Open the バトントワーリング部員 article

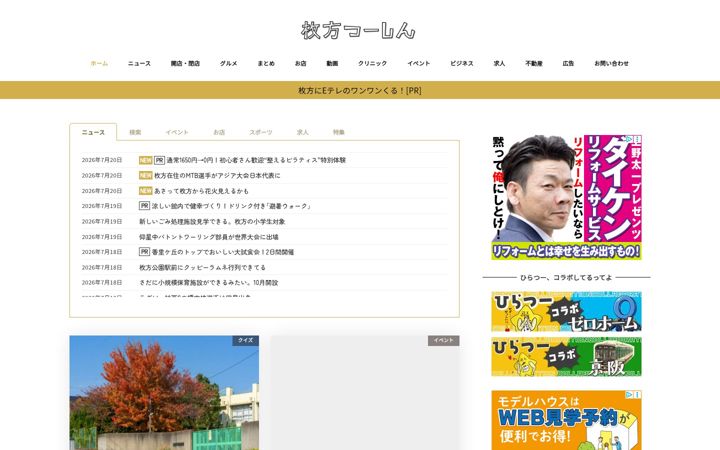pos(208,237)
